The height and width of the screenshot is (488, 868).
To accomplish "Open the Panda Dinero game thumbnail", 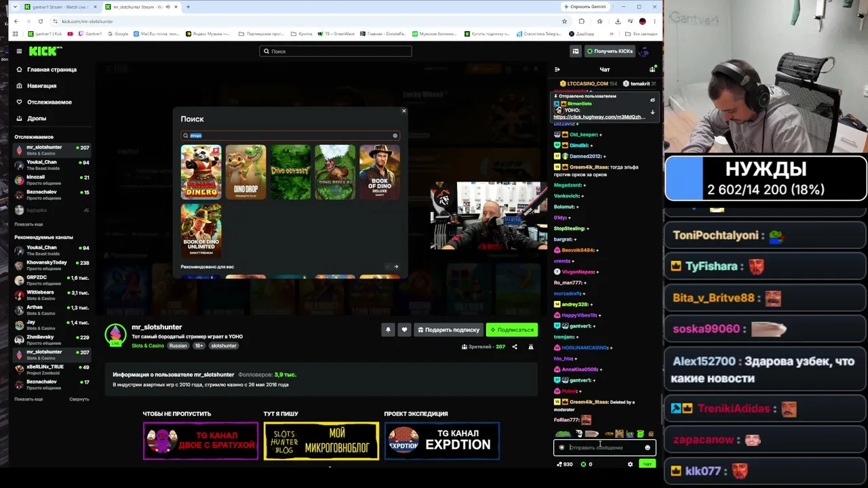I will pyautogui.click(x=201, y=172).
